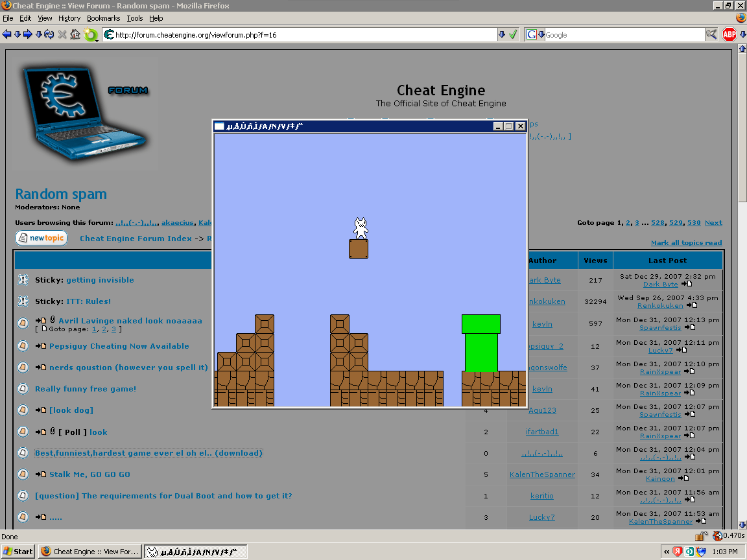This screenshot has height=560, width=747.
Task: Go to page 530 of forum
Action: click(694, 222)
